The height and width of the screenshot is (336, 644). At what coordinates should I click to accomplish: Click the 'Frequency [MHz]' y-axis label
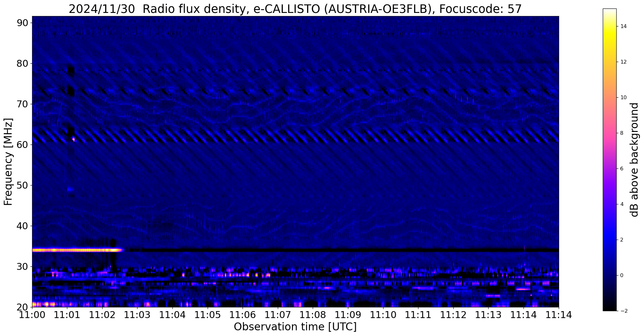pos(8,162)
